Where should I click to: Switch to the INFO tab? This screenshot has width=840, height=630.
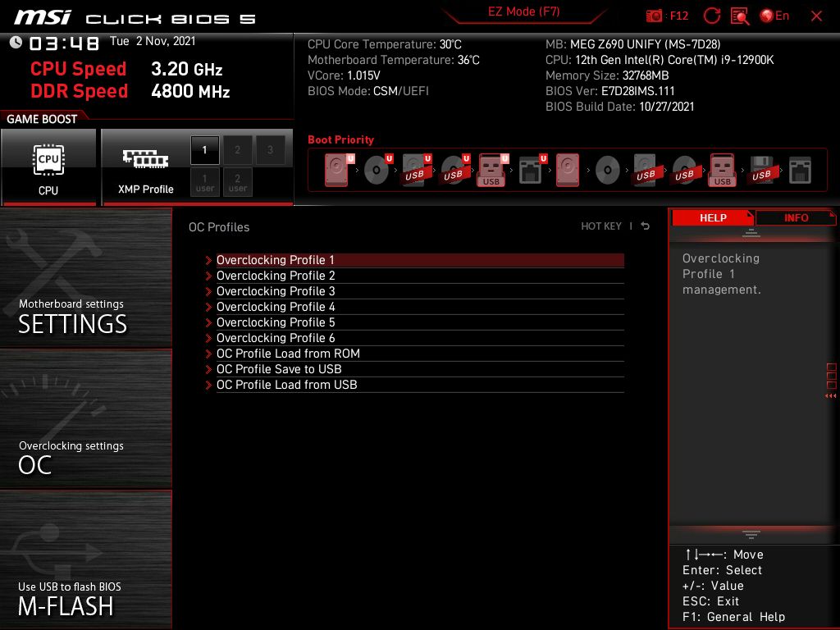[796, 217]
